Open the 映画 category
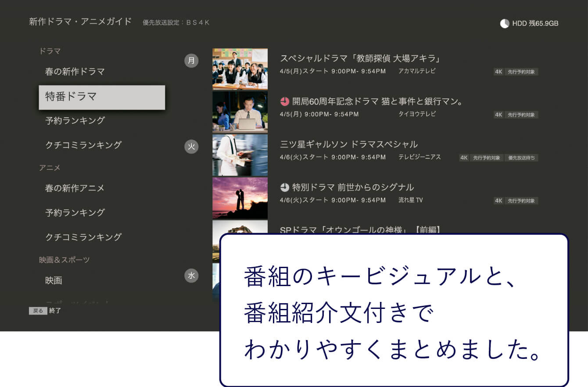The width and height of the screenshot is (588, 387). (54, 280)
